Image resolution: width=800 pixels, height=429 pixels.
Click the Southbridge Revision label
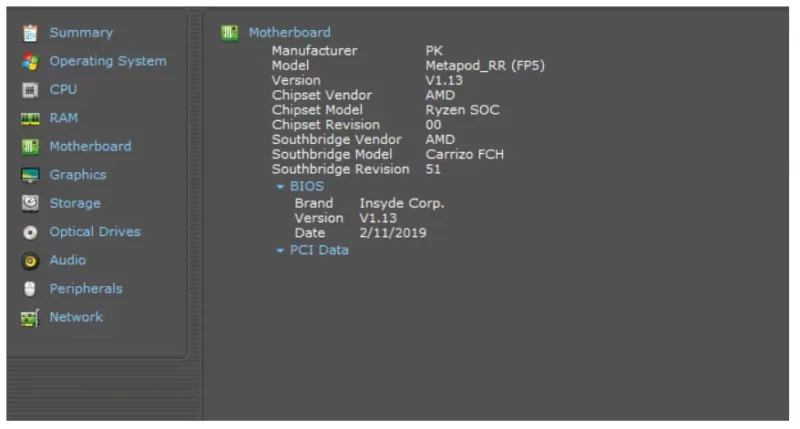click(341, 169)
